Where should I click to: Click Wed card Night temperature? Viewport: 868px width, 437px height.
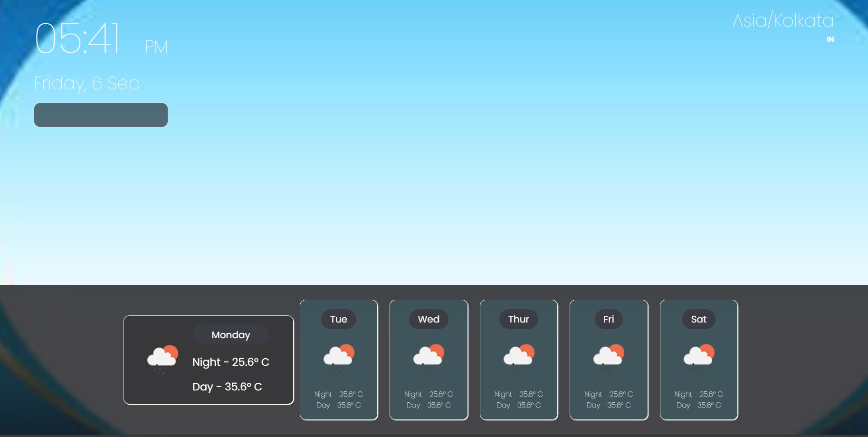pos(429,394)
